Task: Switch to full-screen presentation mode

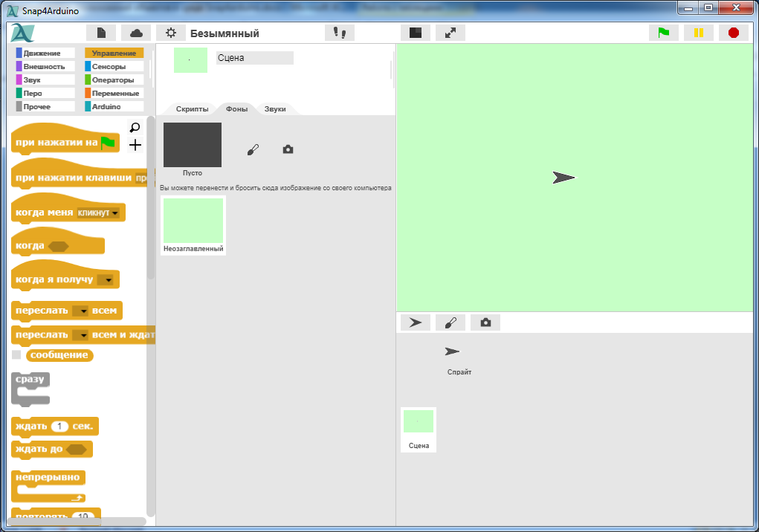Action: (450, 33)
